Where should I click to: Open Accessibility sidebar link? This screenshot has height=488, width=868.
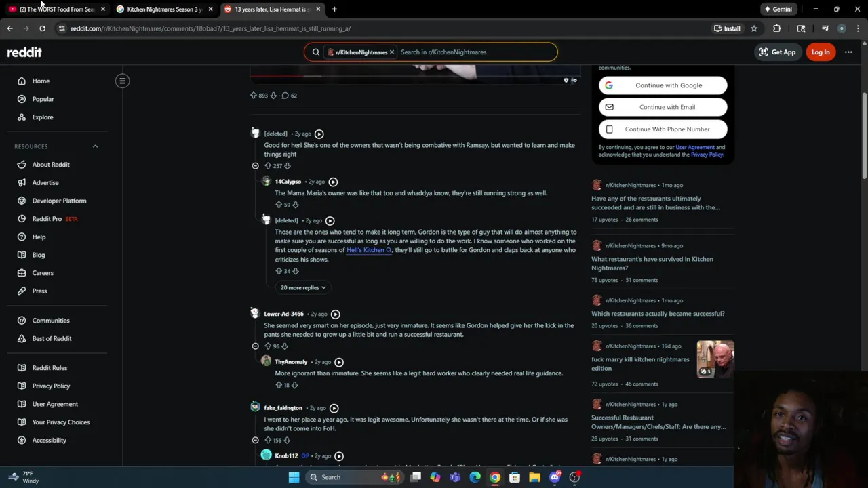click(49, 440)
